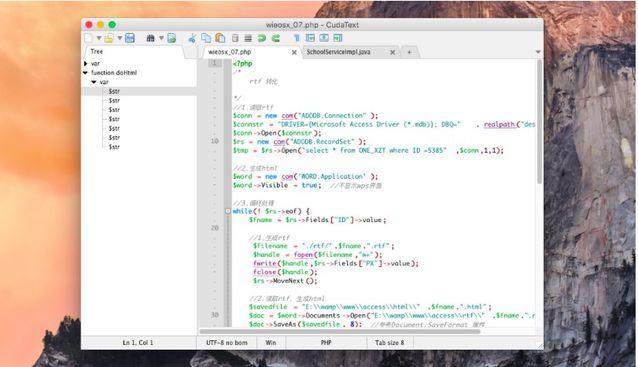Open Find with the binoculars icon
The width and height of the screenshot is (638, 367).
[x=150, y=38]
